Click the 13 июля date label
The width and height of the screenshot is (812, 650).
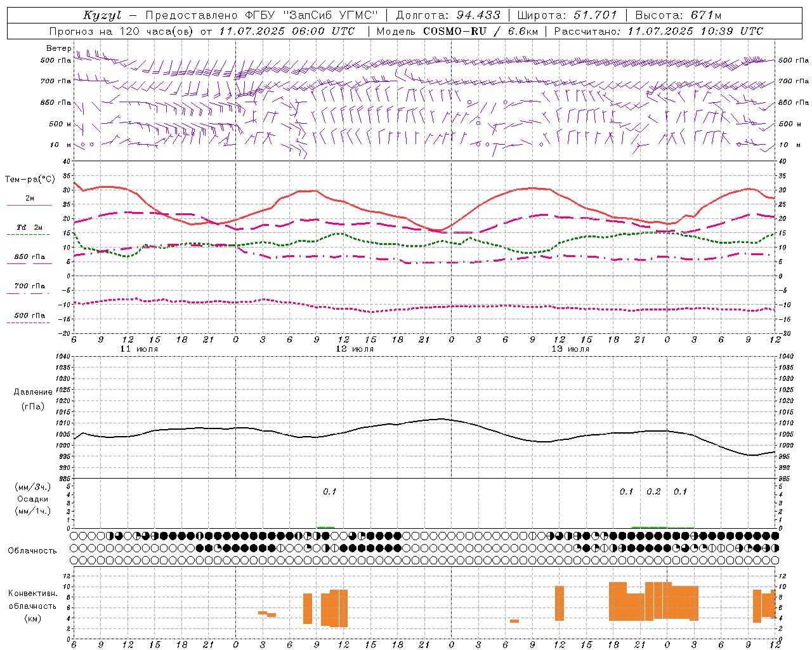click(570, 349)
